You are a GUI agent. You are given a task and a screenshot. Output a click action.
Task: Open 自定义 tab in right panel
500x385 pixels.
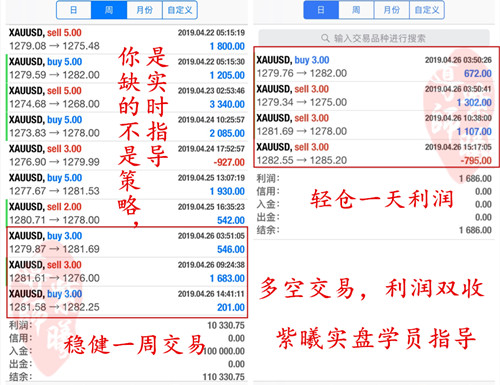pos(427,10)
